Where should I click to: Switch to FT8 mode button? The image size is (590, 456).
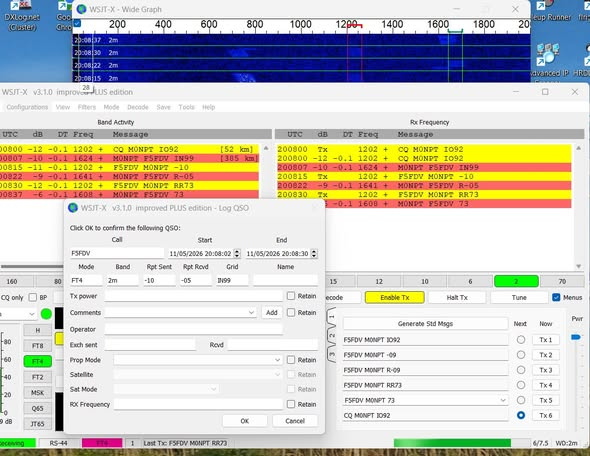point(38,346)
